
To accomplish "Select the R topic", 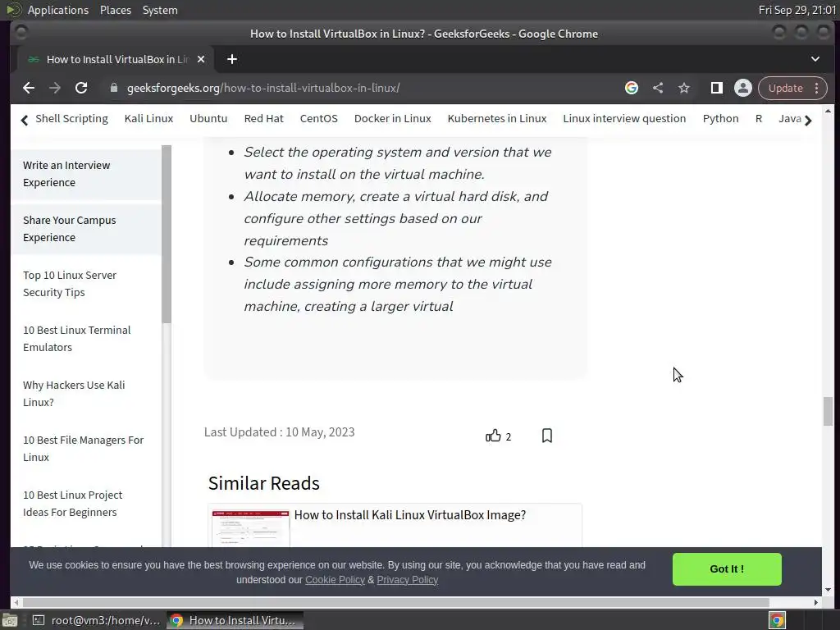I will tap(759, 118).
